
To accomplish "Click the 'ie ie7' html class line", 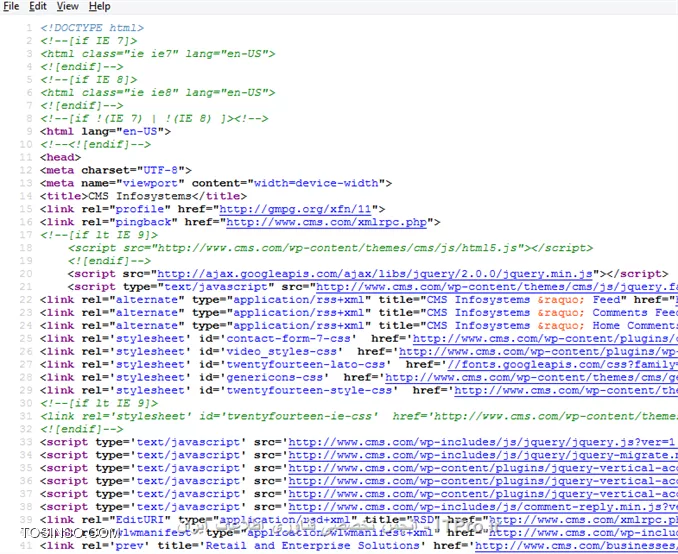I will pos(158,54).
